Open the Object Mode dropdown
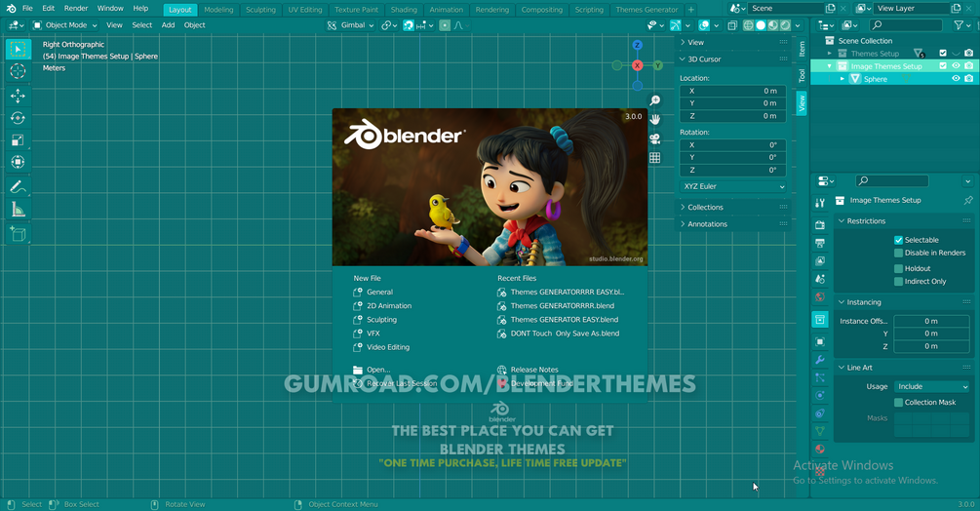 (65, 25)
